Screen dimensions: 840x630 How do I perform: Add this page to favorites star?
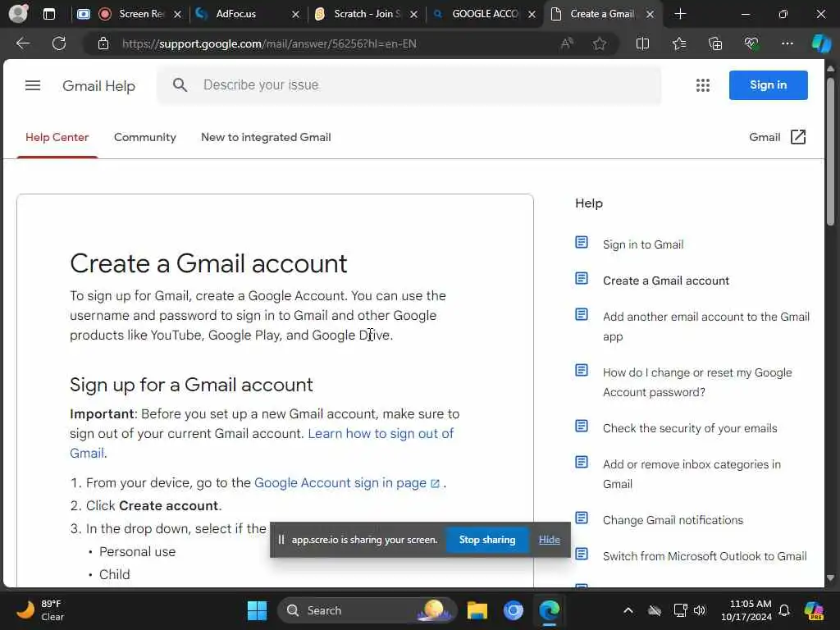coord(600,43)
